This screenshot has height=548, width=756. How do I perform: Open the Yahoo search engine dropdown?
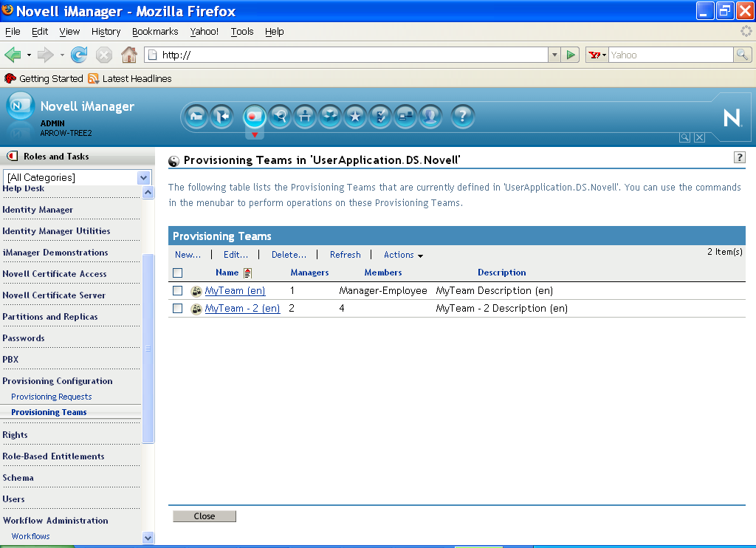(x=597, y=55)
